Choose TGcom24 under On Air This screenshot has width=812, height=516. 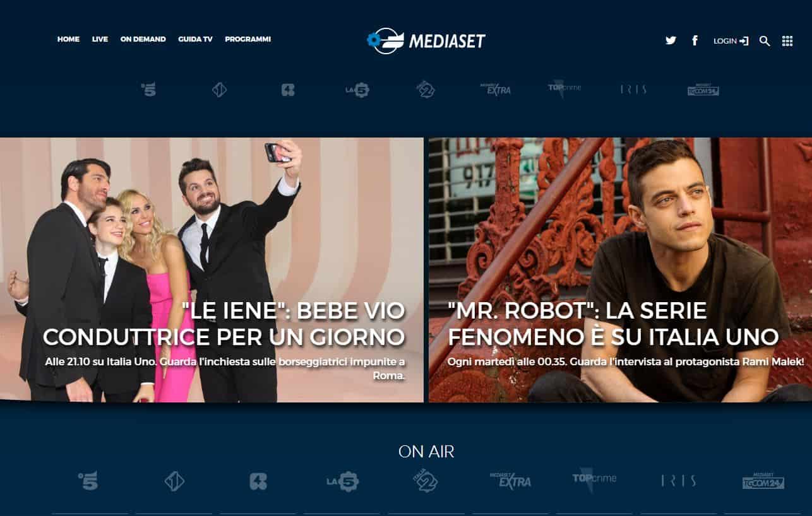763,481
